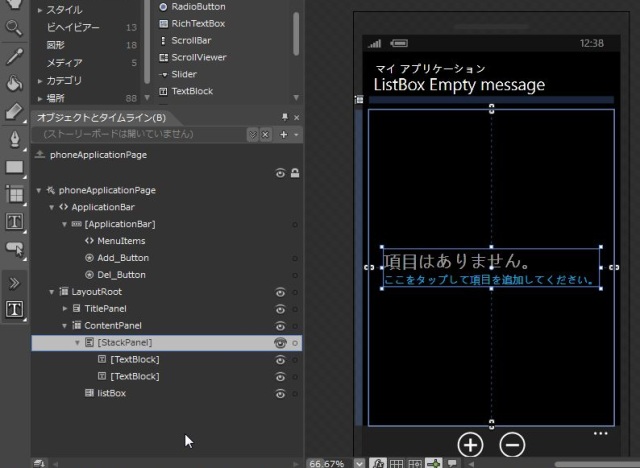Click scope-up icon beside phoneApplicationPage
This screenshot has height=468, width=640.
40,154
